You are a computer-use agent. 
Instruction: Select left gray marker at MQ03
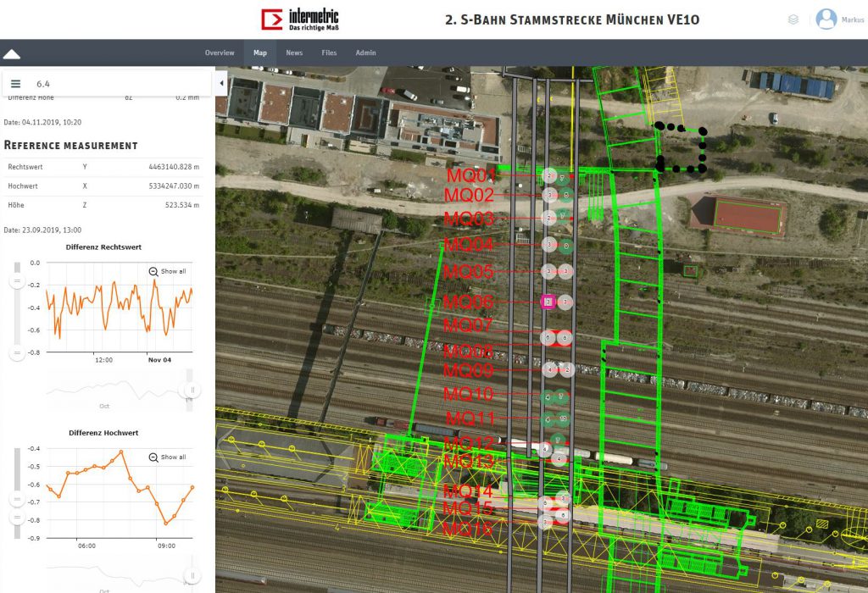point(548,218)
